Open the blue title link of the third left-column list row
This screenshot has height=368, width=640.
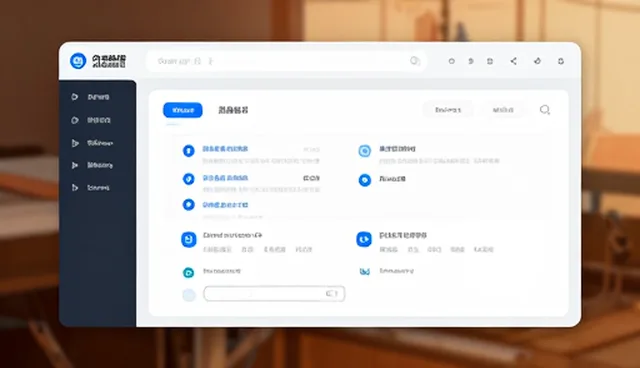[225, 205]
